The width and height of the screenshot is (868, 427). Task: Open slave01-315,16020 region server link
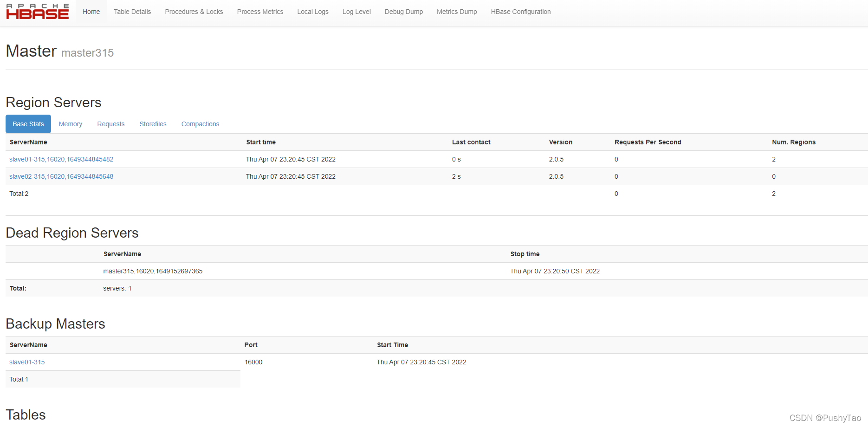(x=61, y=159)
